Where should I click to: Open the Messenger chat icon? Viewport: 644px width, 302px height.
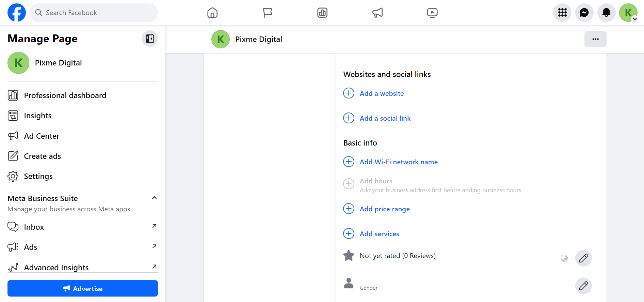584,13
